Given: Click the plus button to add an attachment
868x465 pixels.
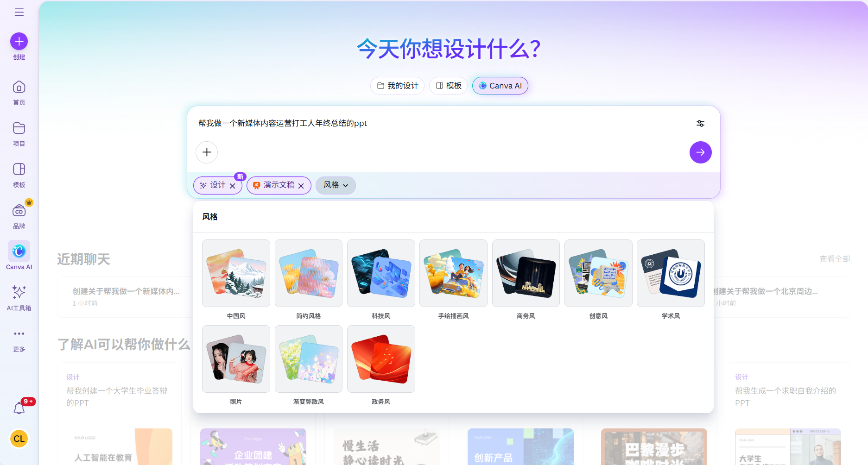Looking at the screenshot, I should (x=206, y=152).
